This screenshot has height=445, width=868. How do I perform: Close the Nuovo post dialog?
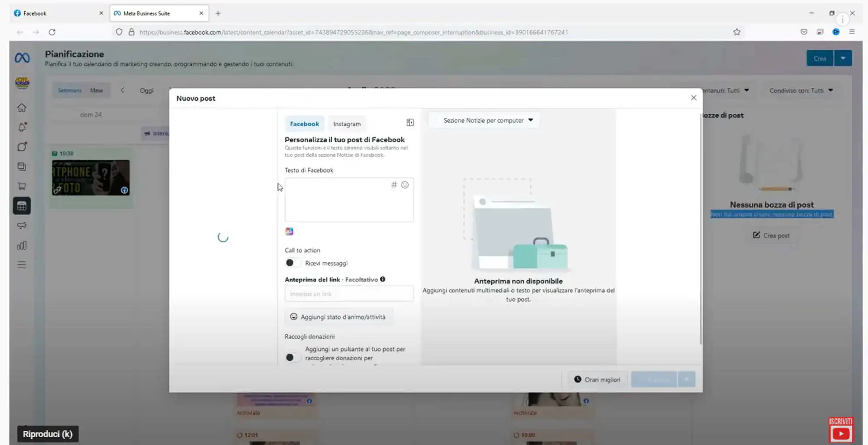click(x=694, y=98)
